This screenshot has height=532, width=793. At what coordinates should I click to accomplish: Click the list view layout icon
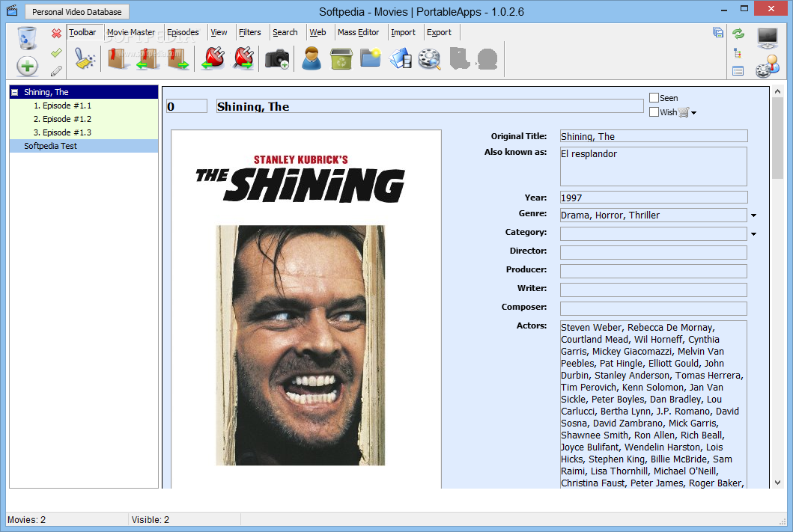click(x=738, y=71)
